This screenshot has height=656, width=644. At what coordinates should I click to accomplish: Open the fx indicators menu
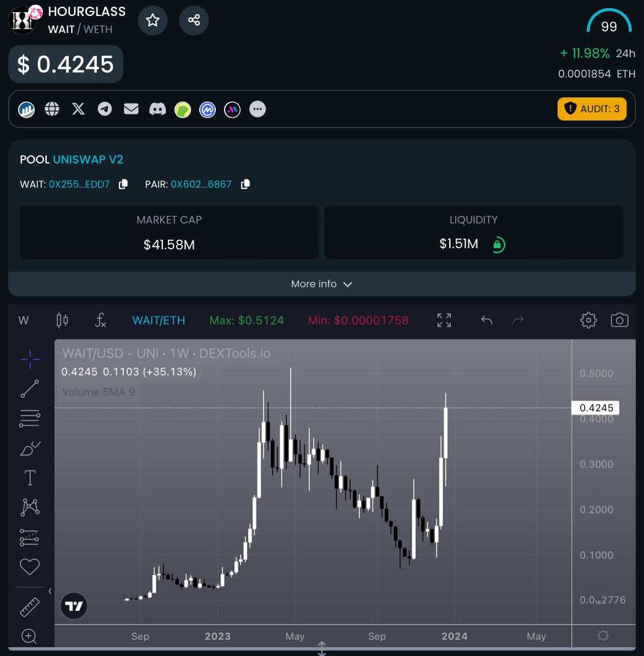pyautogui.click(x=100, y=320)
